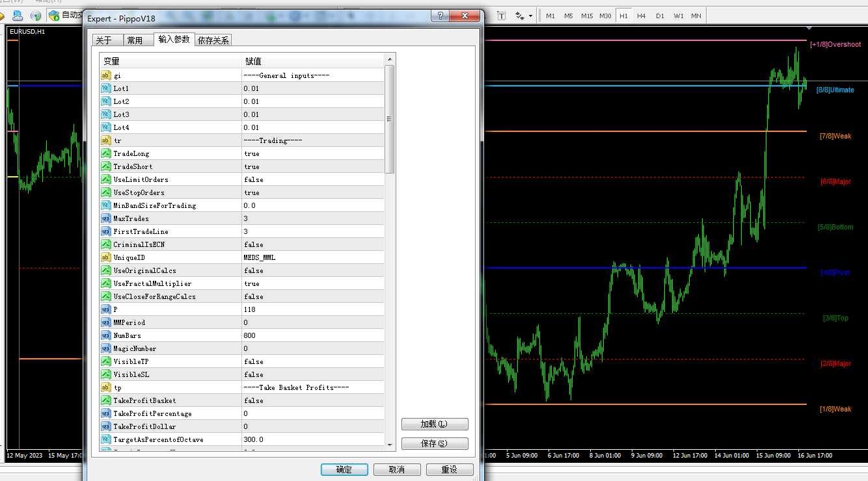Screen dimensions: 868x481
Task: Click the string icon beside UniqueID
Action: (x=105, y=257)
